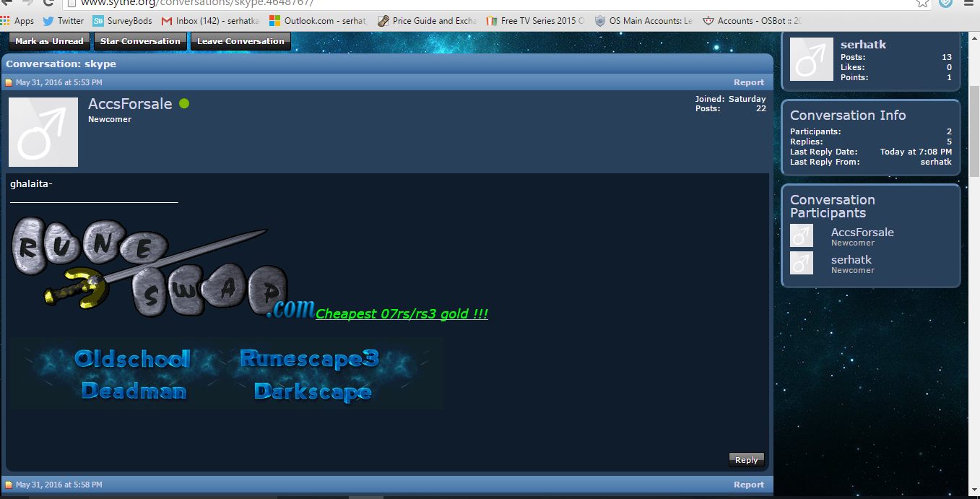Click Leave Conversation button
The width and height of the screenshot is (980, 499).
pos(240,41)
